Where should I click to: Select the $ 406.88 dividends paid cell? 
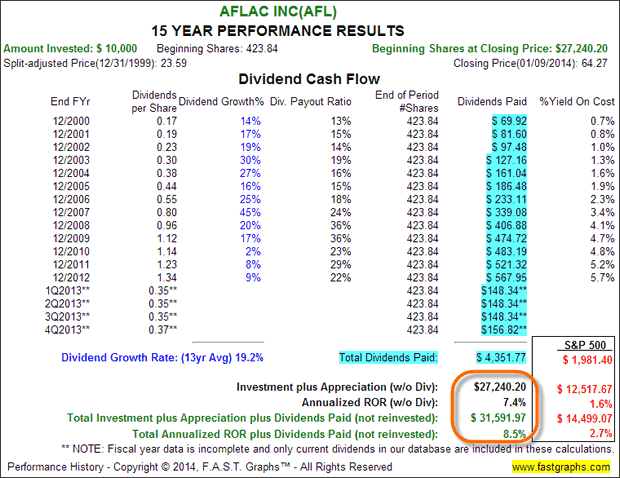(x=506, y=225)
